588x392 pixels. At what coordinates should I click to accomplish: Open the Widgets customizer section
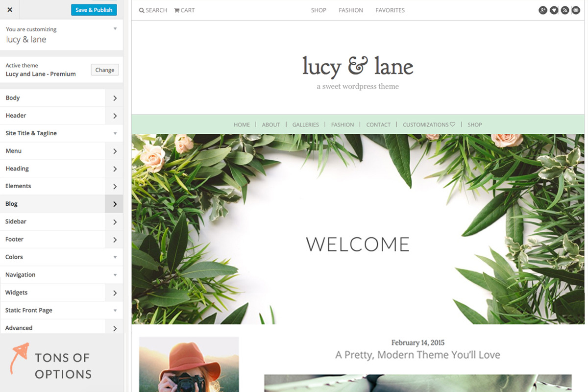click(61, 293)
